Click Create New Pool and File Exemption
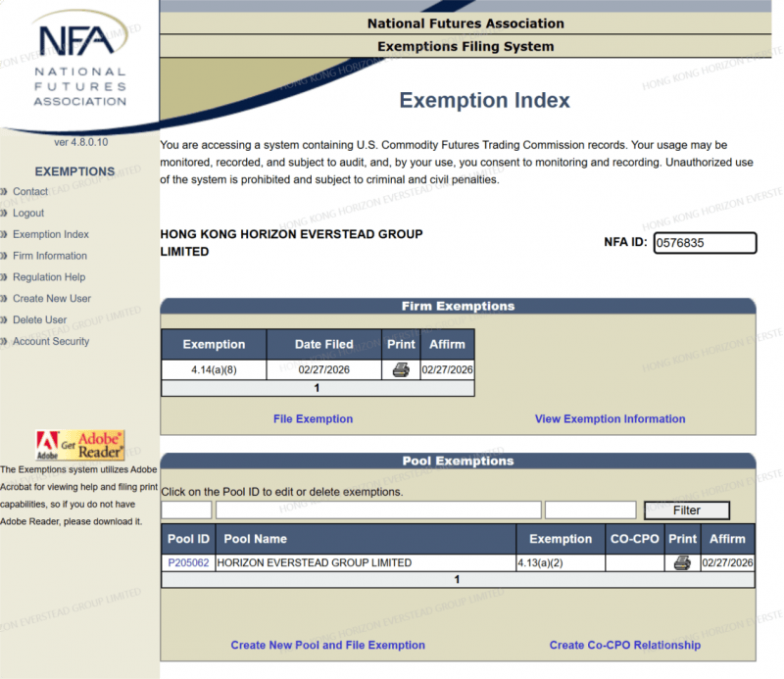Viewport: 784px width, 679px height. coord(327,646)
